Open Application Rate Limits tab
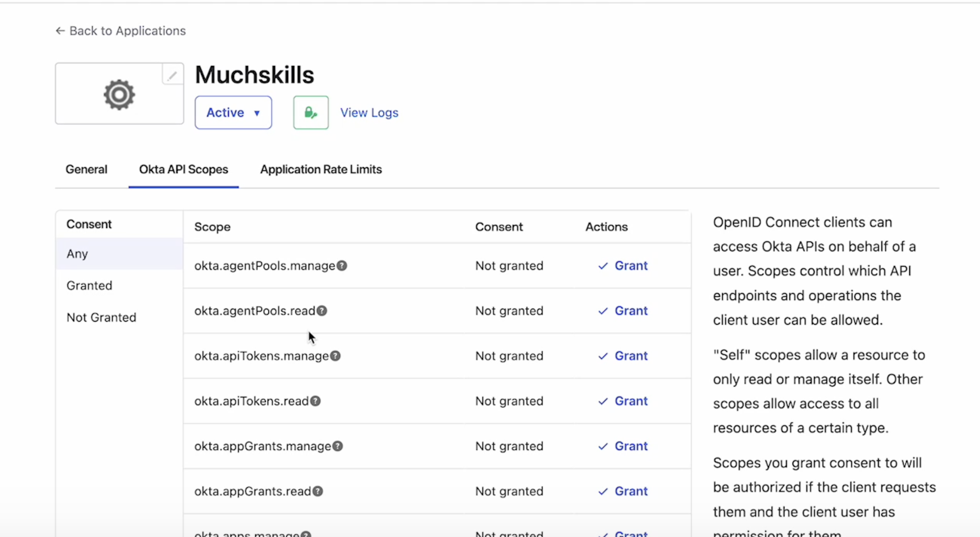Screen dimensions: 980x537 [321, 169]
